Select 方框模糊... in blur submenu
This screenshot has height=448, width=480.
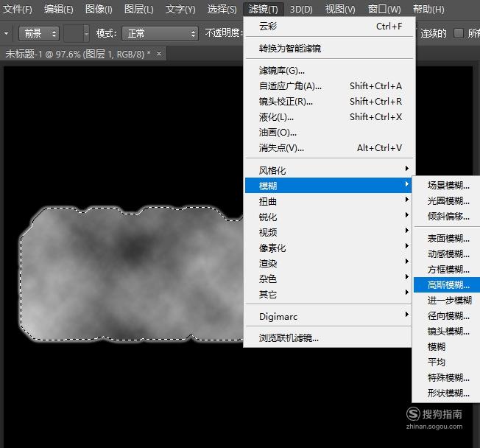coord(447,270)
